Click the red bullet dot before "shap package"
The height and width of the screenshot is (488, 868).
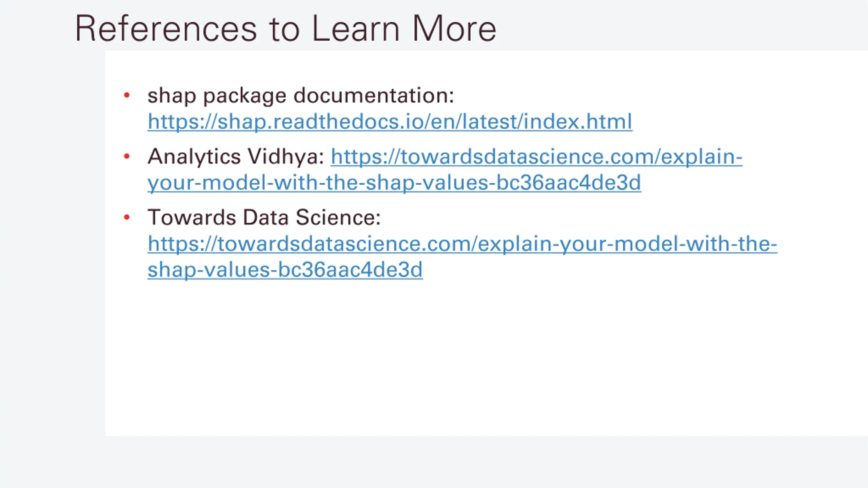(x=127, y=95)
